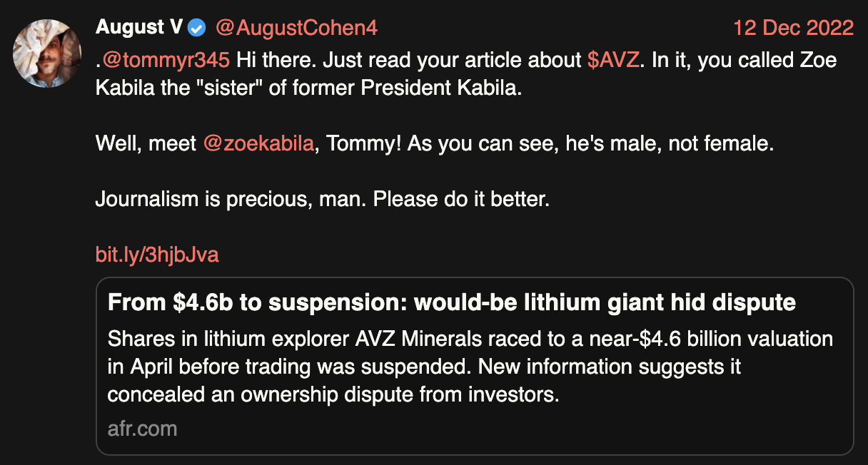Viewport: 868px width, 465px height.
Task: Click the blue verified badge beside August V
Action: (x=197, y=29)
